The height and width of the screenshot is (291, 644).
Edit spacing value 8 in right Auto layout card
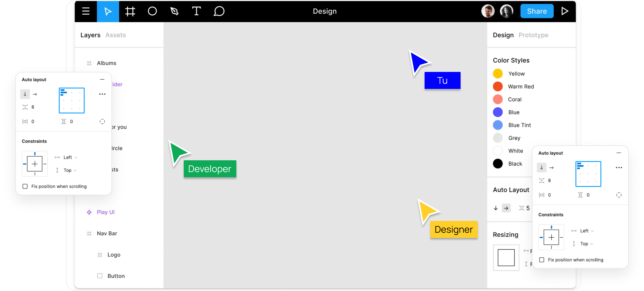(x=549, y=181)
